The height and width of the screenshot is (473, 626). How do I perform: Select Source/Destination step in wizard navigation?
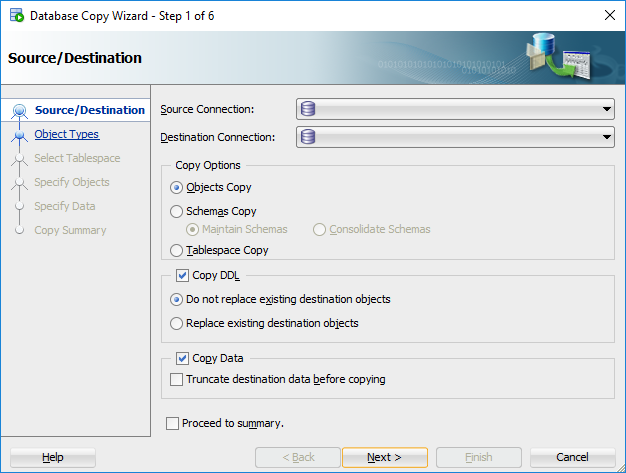89,110
